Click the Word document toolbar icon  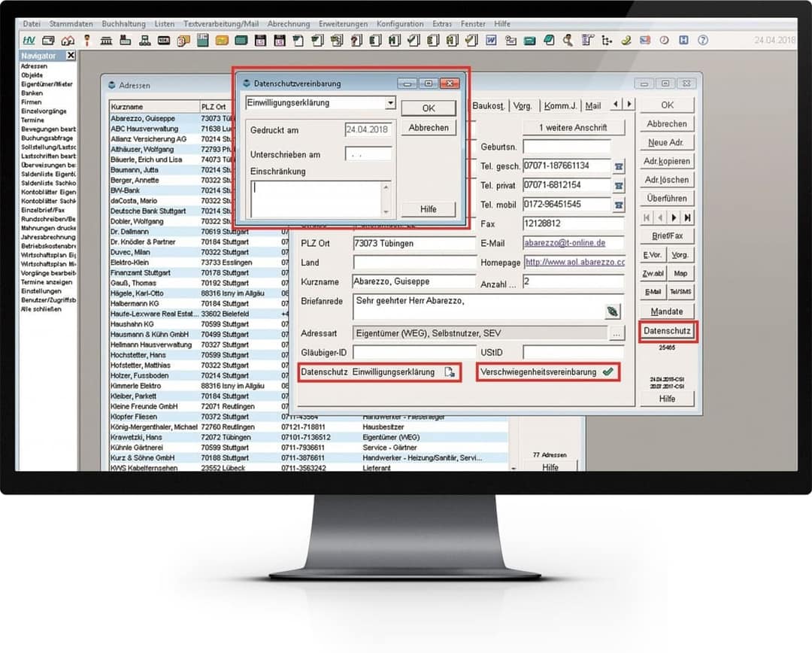click(x=491, y=40)
